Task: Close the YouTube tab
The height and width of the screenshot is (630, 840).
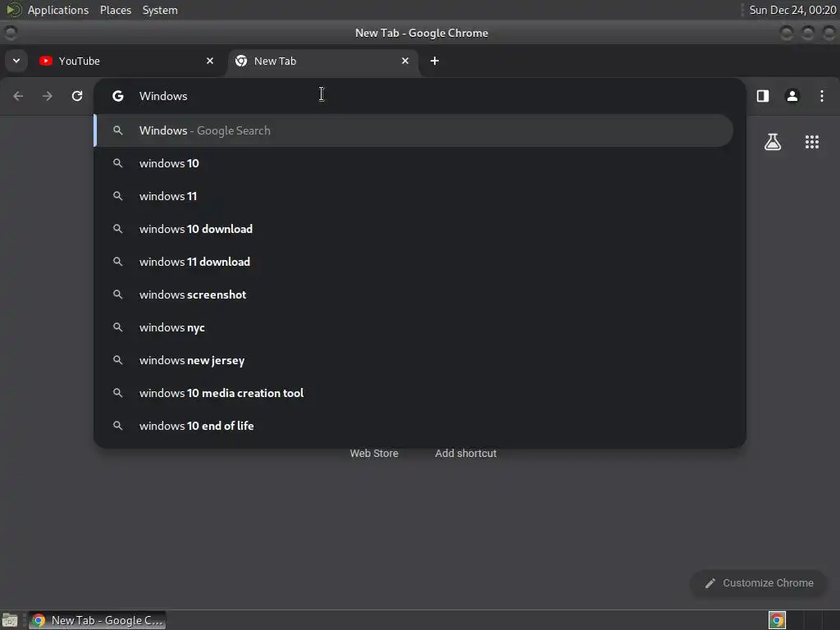Action: pyautogui.click(x=210, y=61)
